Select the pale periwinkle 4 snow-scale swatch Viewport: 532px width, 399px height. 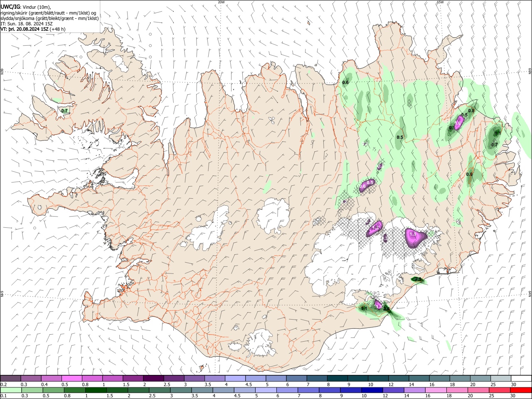pos(235,378)
